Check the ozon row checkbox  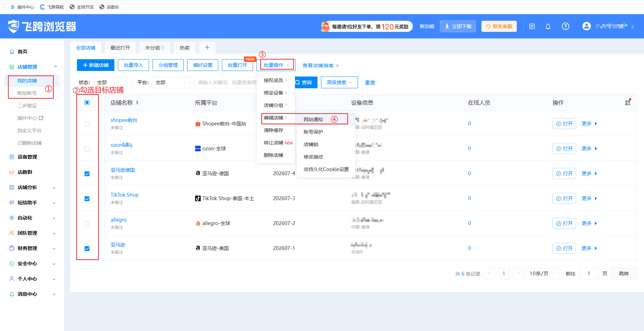(87, 149)
